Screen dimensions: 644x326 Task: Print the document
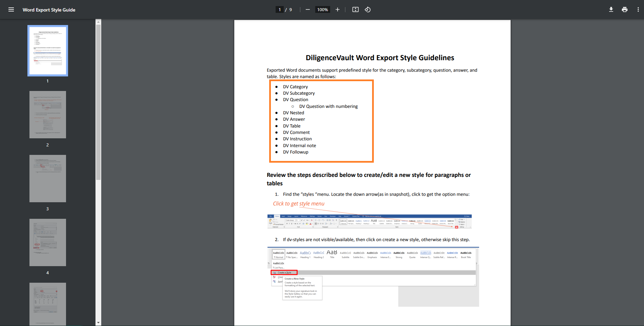[x=625, y=9]
